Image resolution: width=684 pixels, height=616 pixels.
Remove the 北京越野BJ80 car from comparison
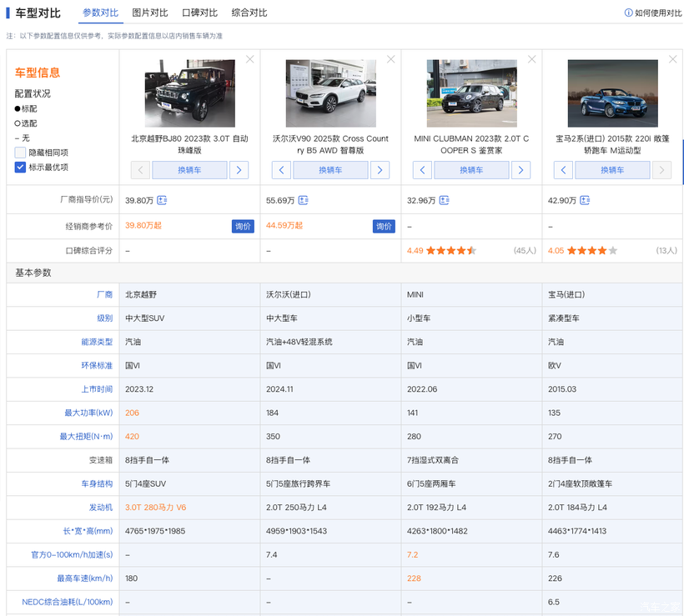tap(249, 59)
